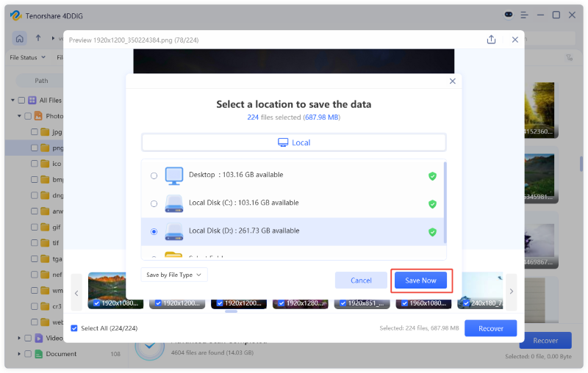
Task: Open the 1920x851 thumbnail in filmstrip
Action: pyautogui.click(x=362, y=303)
